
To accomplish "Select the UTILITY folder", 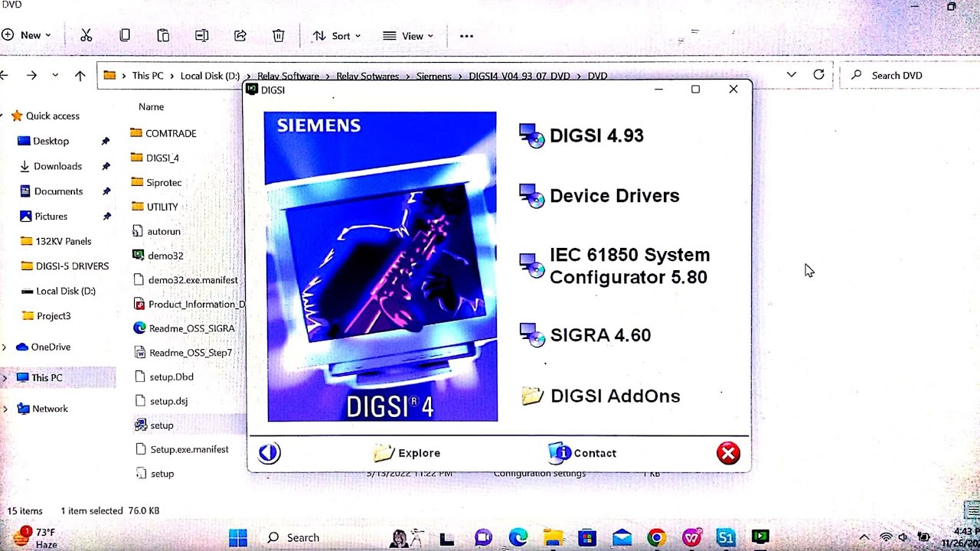I will 154,207.
